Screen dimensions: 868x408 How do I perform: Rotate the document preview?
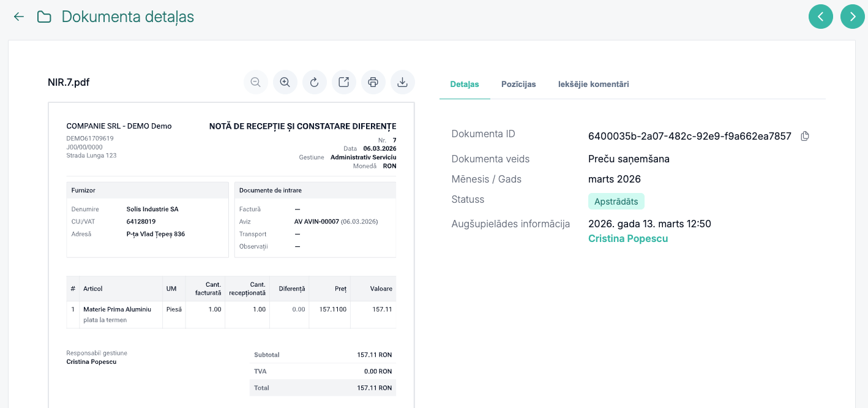315,82
